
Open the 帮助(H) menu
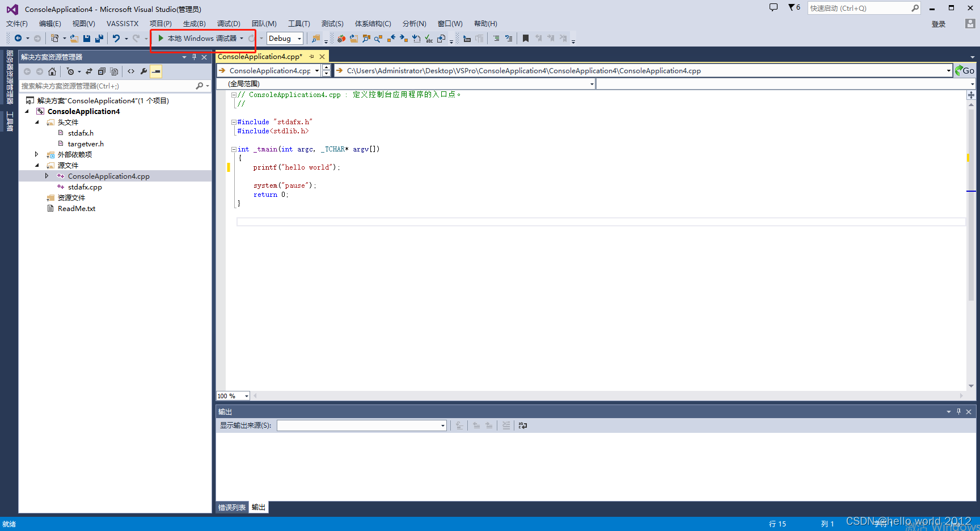click(x=485, y=24)
